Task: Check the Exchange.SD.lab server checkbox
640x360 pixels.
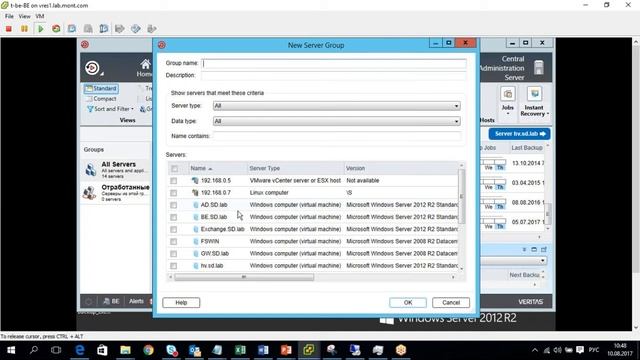Action: (x=173, y=229)
